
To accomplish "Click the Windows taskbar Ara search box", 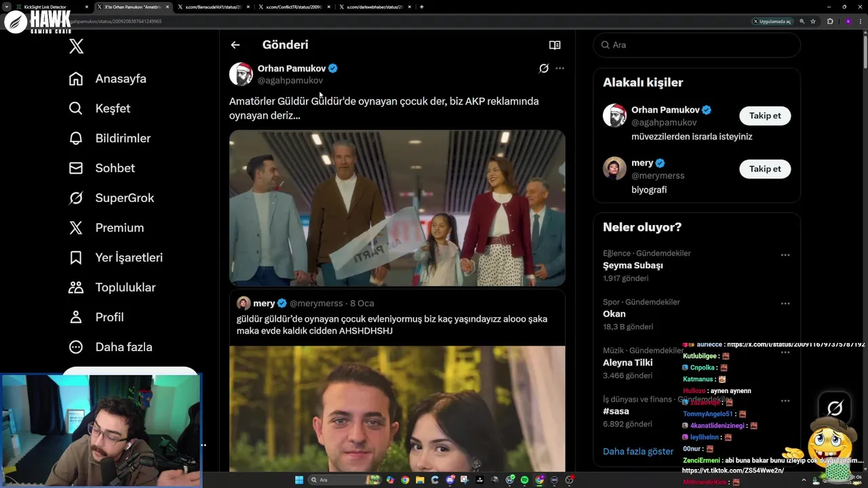I will pos(345,480).
